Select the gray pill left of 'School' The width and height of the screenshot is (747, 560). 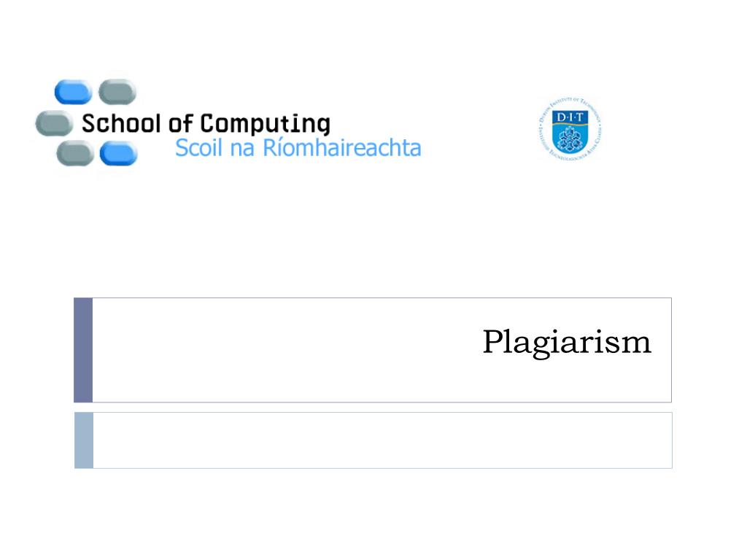54,122
